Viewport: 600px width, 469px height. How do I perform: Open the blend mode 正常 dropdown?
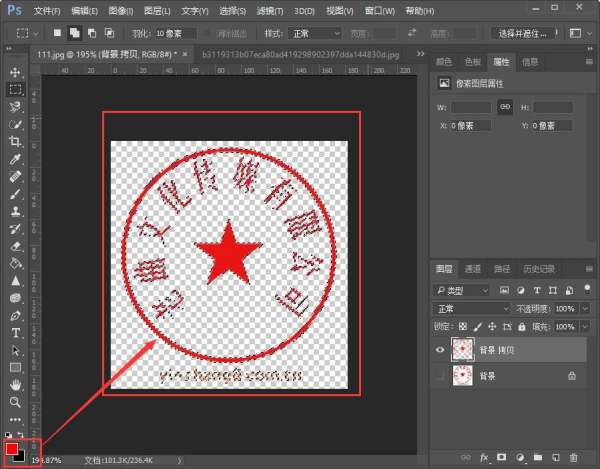pos(472,308)
